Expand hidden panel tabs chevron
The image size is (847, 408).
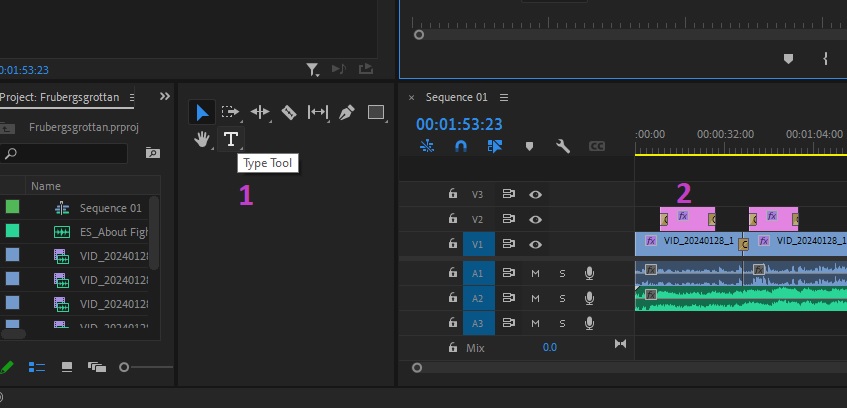coord(165,96)
